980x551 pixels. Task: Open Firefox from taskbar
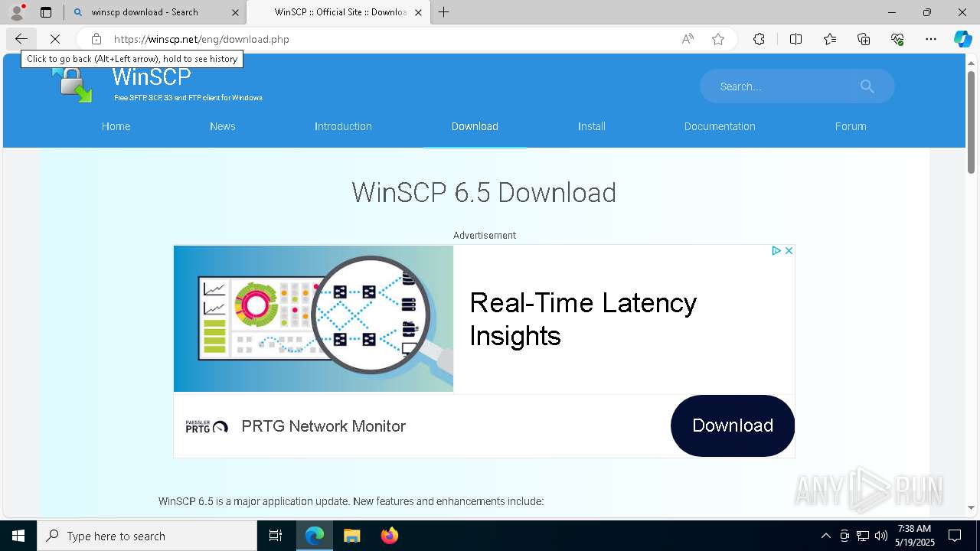(x=390, y=536)
